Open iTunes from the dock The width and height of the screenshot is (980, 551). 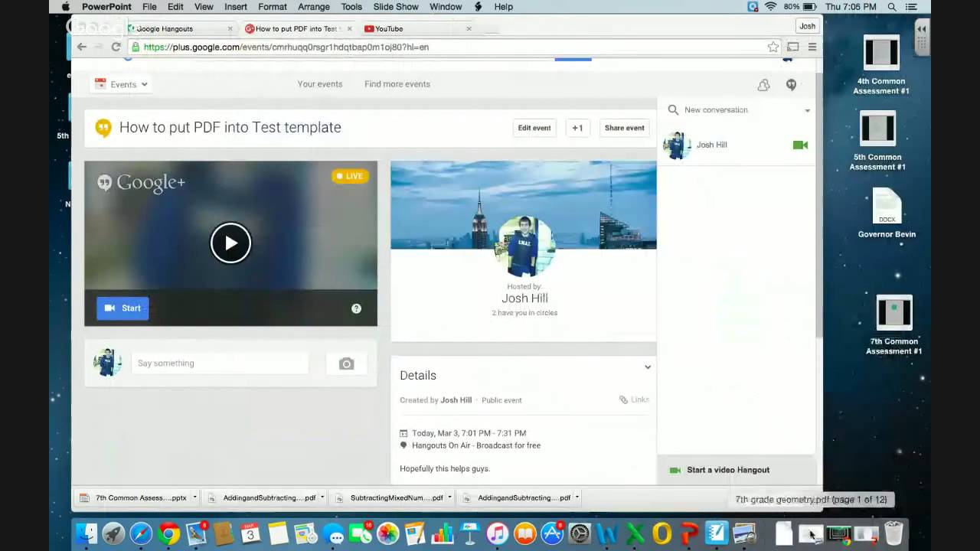pyautogui.click(x=498, y=533)
